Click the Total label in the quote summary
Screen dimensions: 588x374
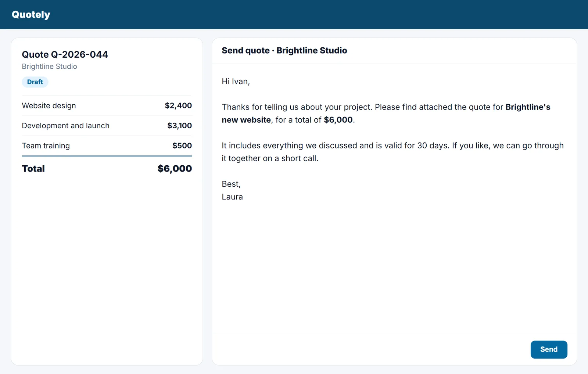(33, 169)
